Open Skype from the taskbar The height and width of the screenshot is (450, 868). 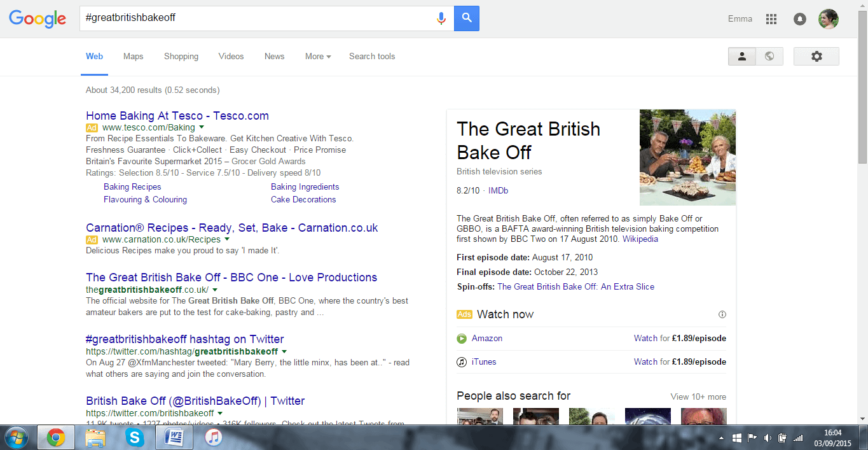coord(134,437)
